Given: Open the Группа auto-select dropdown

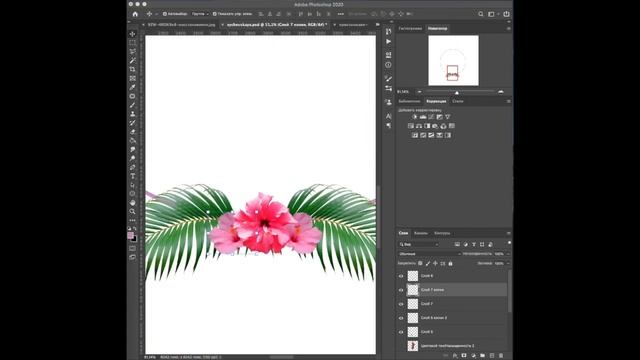Looking at the screenshot, I should point(200,14).
